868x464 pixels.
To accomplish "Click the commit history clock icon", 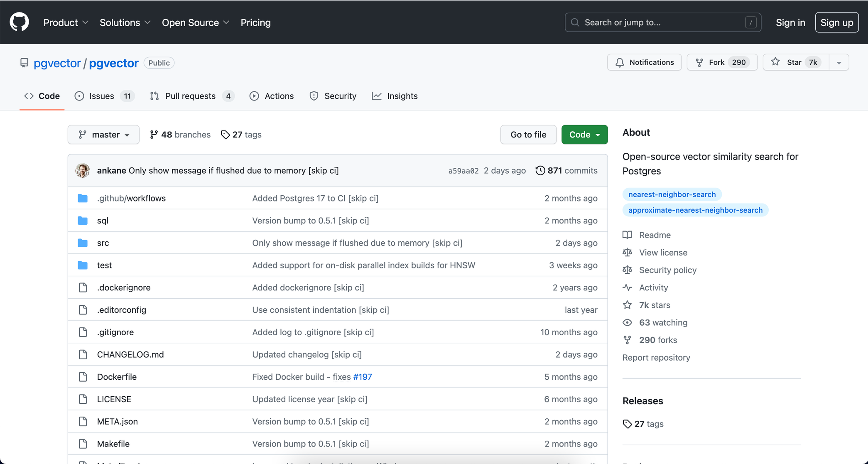I will (540, 170).
